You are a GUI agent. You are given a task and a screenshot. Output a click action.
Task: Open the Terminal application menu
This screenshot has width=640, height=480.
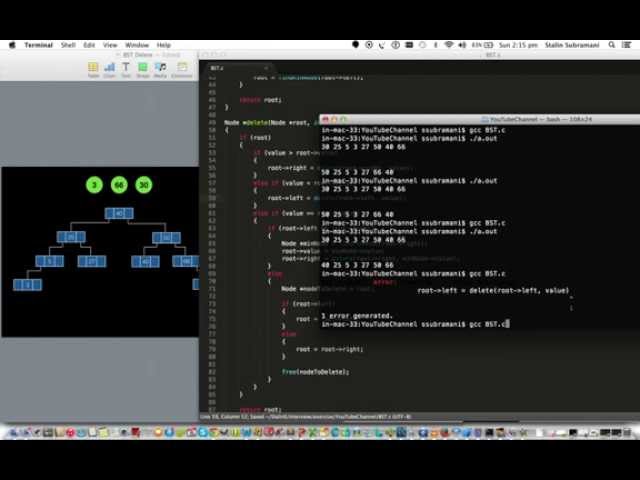[x=38, y=45]
